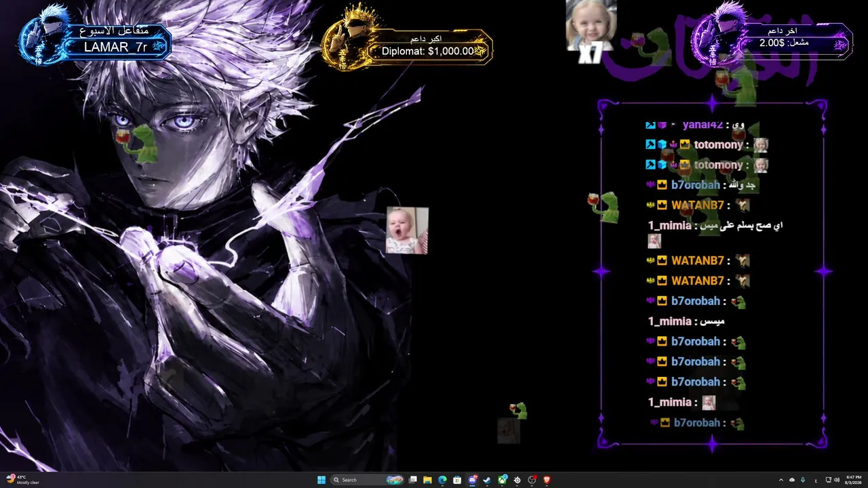Click the OneDrive cloud tray icon
Image resolution: width=868 pixels, height=488 pixels.
pyautogui.click(x=791, y=480)
